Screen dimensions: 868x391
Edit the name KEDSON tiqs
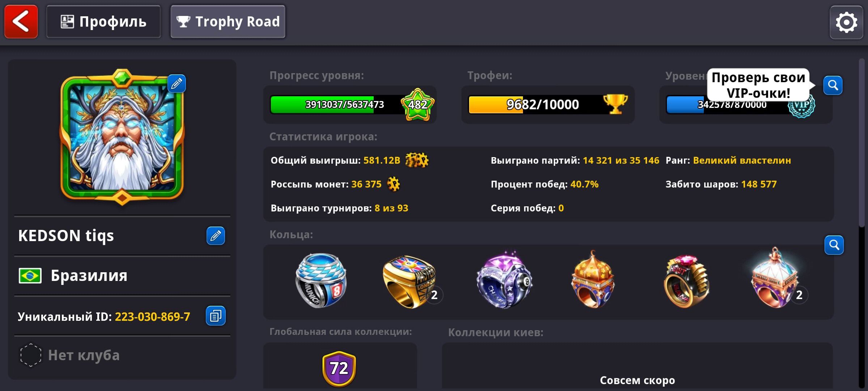coord(216,236)
